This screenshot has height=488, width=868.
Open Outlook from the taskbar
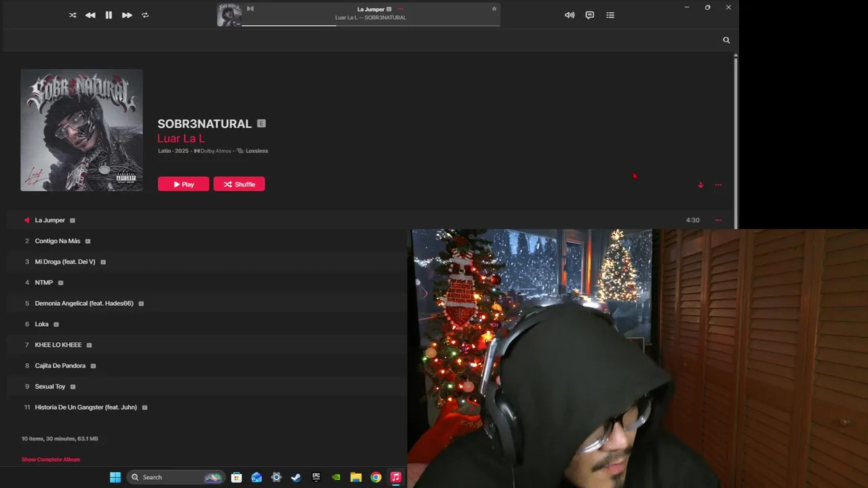coord(256,477)
